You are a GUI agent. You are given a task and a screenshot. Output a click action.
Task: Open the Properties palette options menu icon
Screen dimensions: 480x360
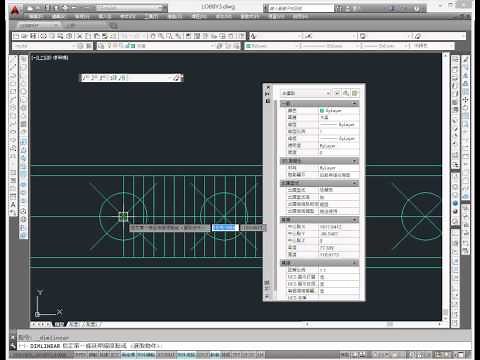pyautogui.click(x=267, y=100)
